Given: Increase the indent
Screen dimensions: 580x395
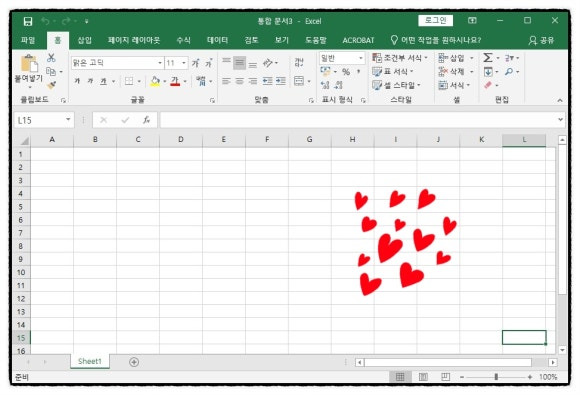Looking at the screenshot, I should click(281, 81).
